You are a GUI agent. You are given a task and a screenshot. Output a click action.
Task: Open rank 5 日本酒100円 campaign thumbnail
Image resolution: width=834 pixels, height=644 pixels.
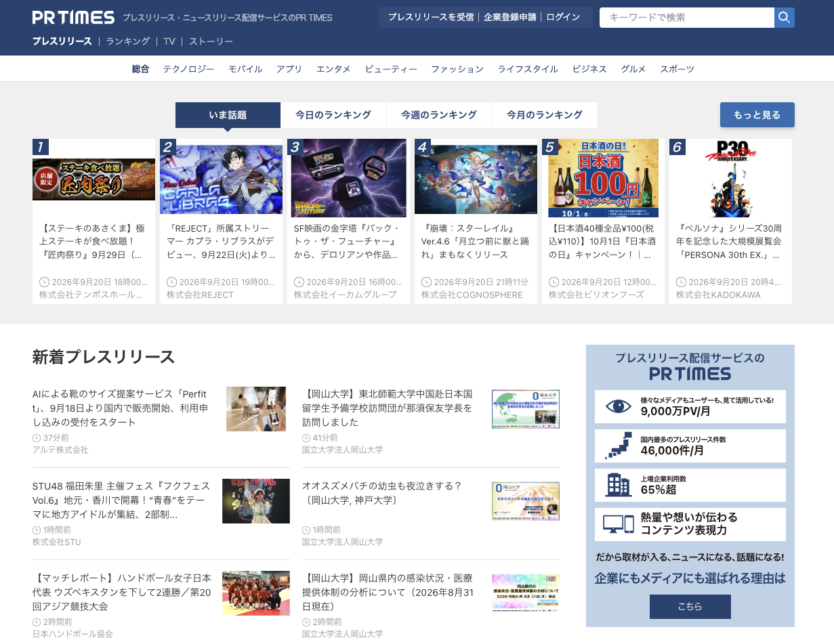(x=603, y=178)
